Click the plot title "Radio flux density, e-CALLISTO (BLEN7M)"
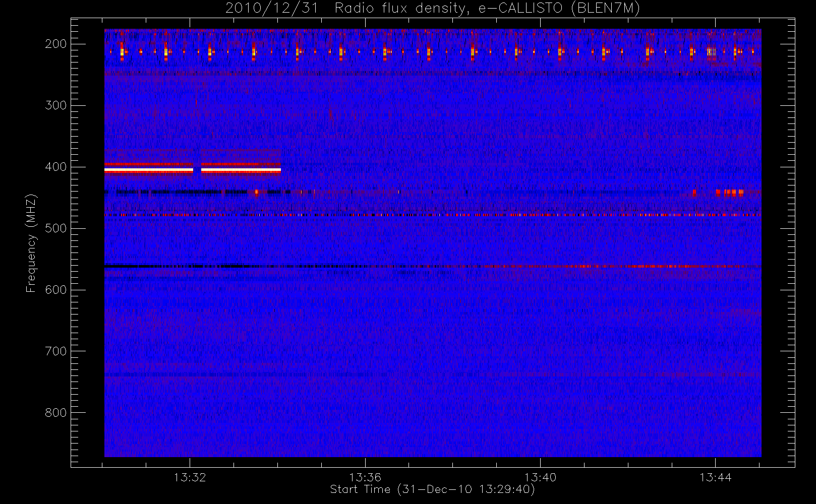The image size is (816, 504). 487,9
